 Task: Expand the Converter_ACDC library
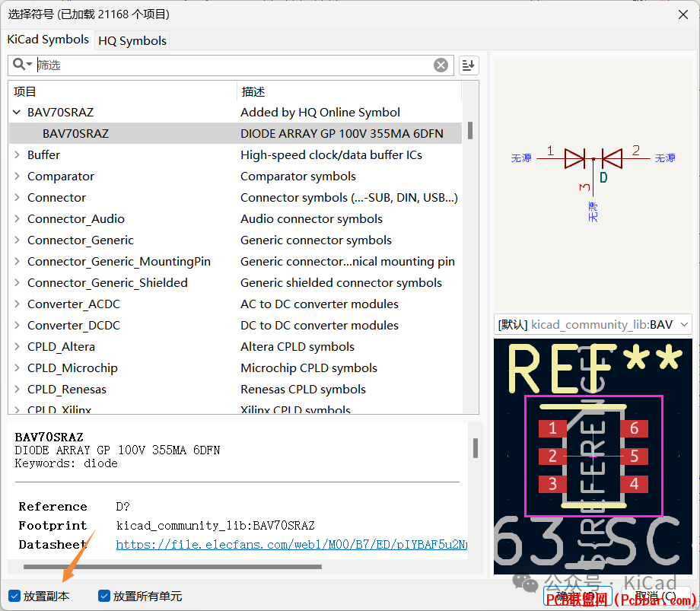pyautogui.click(x=17, y=304)
